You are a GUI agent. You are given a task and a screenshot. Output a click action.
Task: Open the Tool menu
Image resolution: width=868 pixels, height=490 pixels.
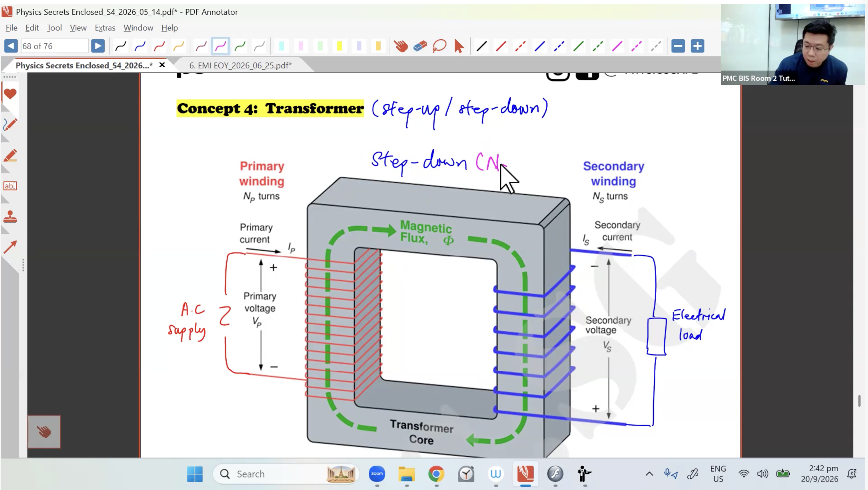tap(54, 28)
